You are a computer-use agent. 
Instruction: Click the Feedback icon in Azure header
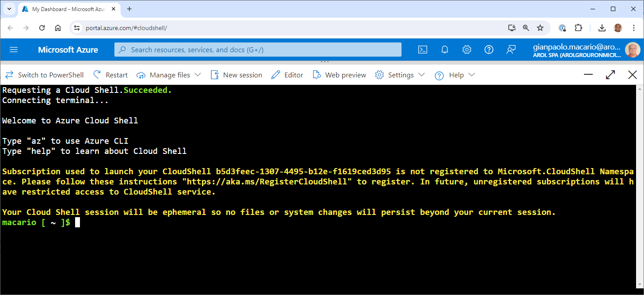click(x=511, y=50)
